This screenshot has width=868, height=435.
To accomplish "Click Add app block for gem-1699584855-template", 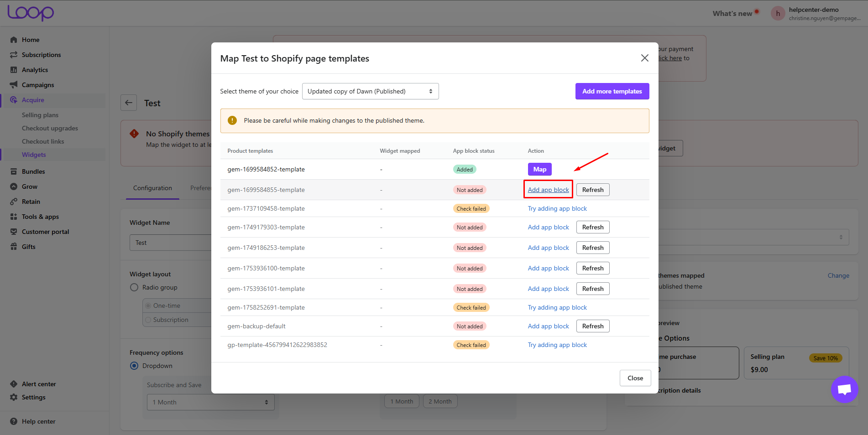I will point(548,190).
